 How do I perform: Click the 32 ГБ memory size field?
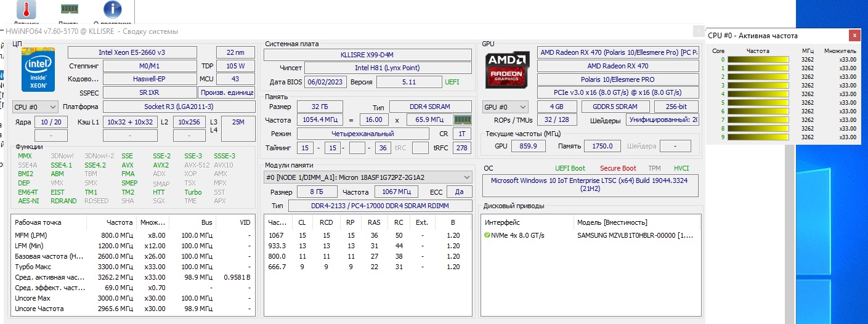pyautogui.click(x=320, y=107)
